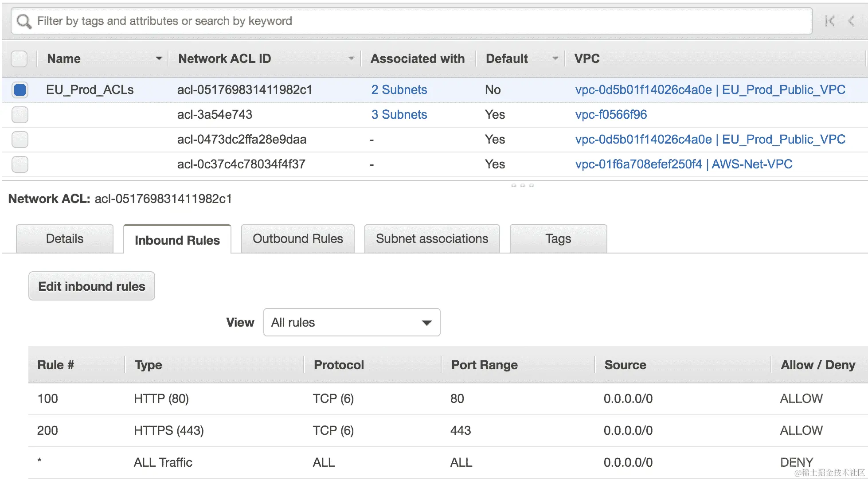The image size is (868, 480).
Task: Select the EU_Prod_ACLs row checkbox
Action: [x=20, y=90]
